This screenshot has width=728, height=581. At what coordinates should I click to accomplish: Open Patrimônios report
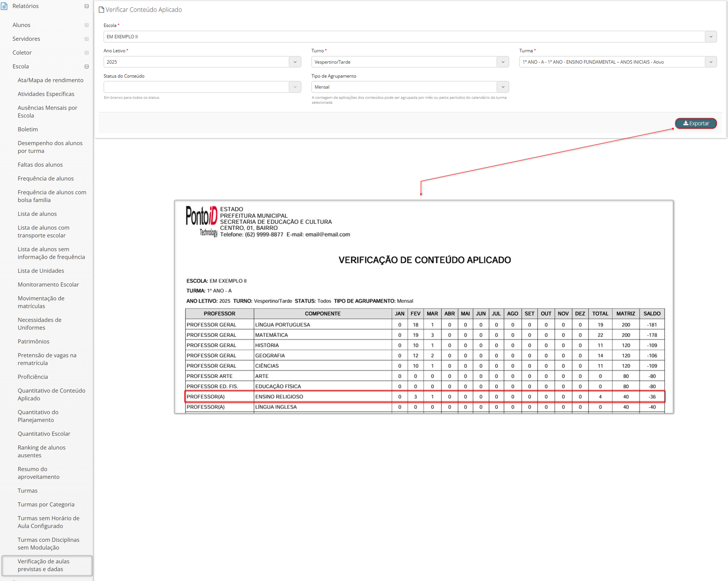(33, 341)
